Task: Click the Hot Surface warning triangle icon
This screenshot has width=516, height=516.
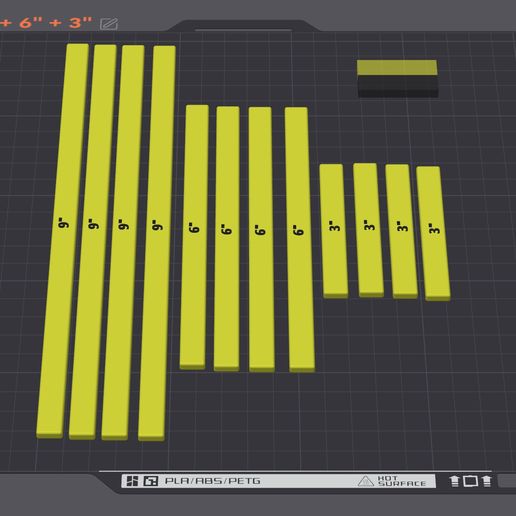Action: click(x=366, y=481)
